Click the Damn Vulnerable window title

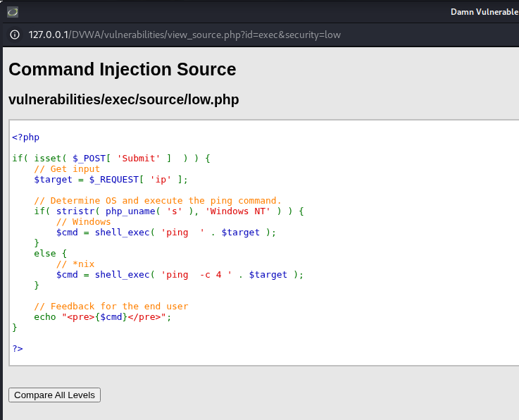pos(484,12)
